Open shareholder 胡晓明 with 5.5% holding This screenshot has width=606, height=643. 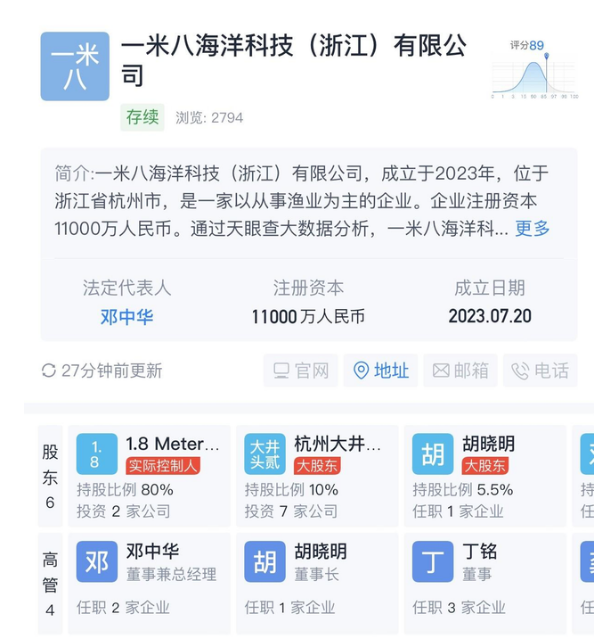point(489,444)
